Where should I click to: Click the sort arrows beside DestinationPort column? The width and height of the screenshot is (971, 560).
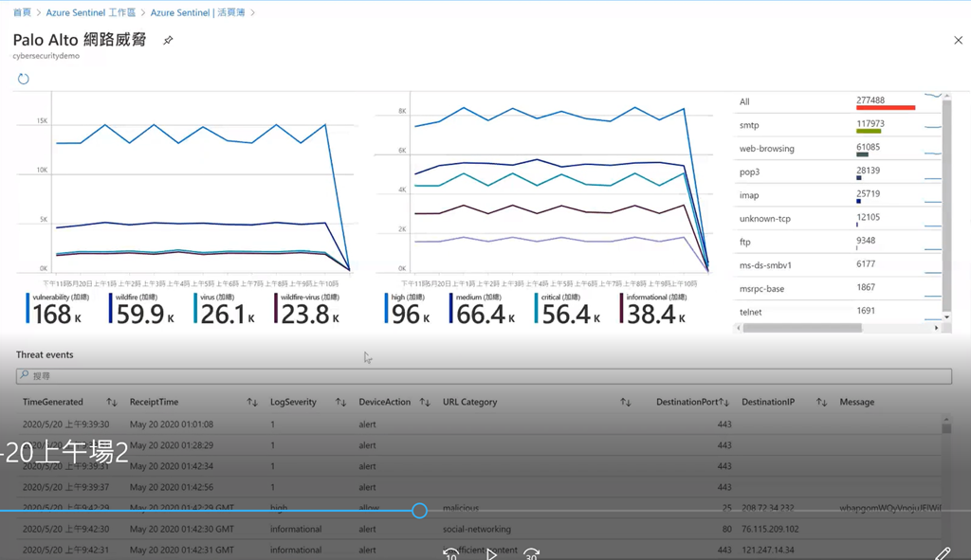tap(724, 402)
